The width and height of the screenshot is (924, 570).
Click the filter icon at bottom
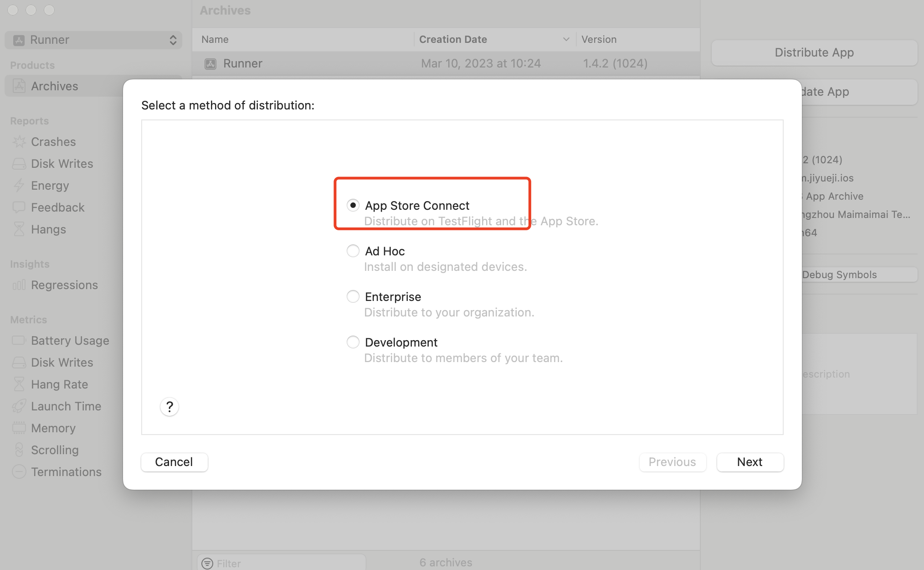coord(207,564)
